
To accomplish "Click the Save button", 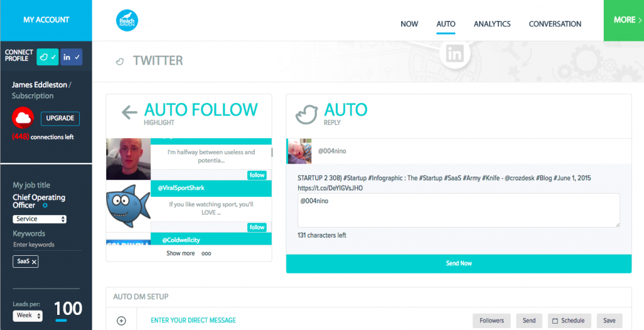I will [609, 321].
